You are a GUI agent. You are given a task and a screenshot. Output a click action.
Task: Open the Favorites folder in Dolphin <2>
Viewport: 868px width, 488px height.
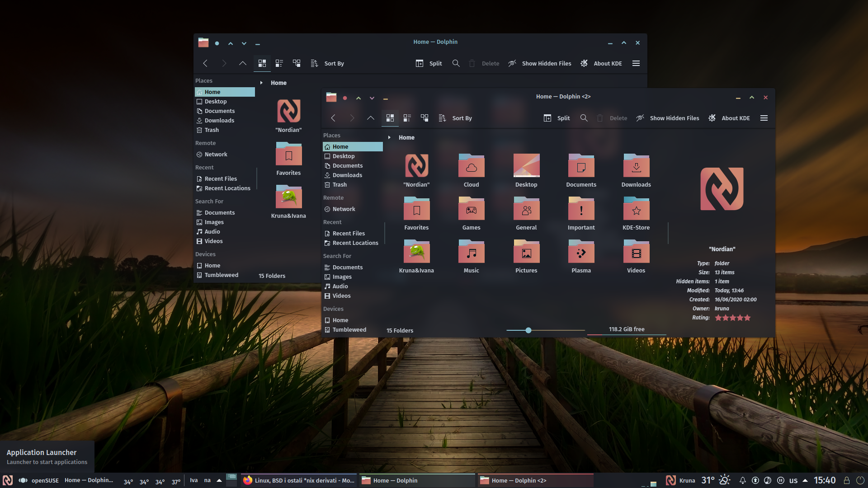tap(416, 213)
